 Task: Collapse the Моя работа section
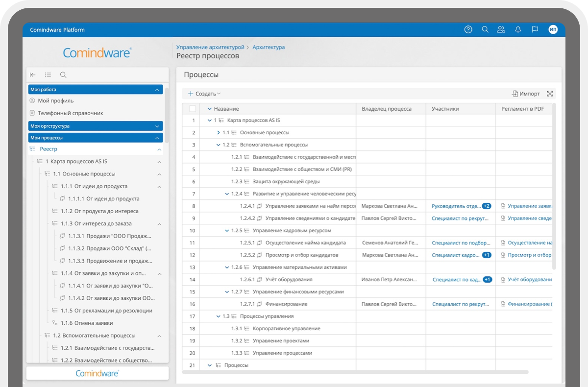[157, 90]
